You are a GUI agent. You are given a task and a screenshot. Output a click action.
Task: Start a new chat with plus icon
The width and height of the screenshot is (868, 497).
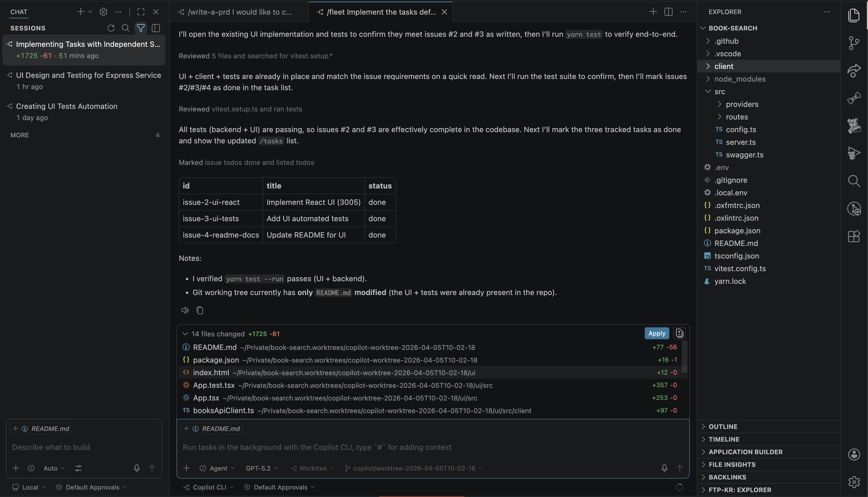pos(80,11)
